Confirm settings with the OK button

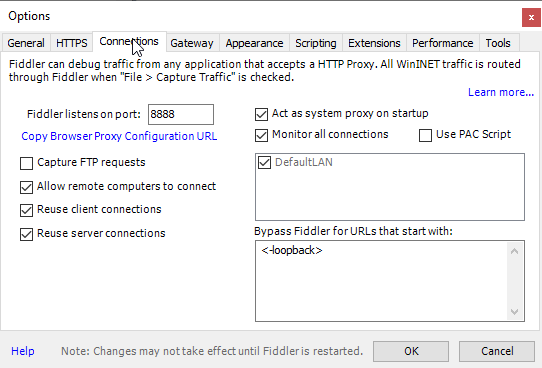(411, 351)
